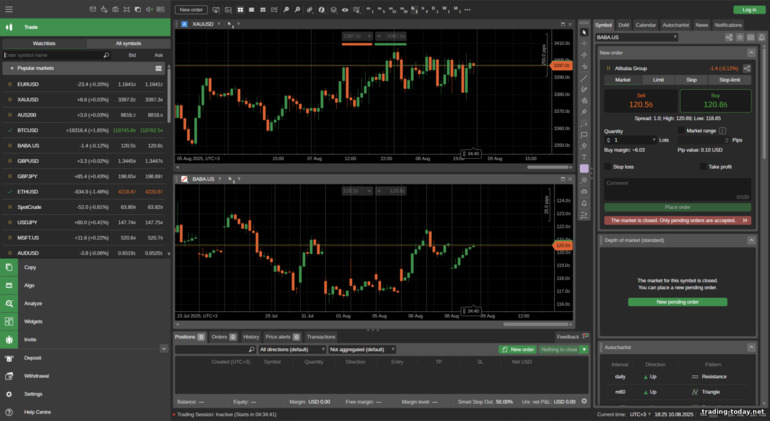
Task: Switch to the Calendar tab
Action: point(645,25)
